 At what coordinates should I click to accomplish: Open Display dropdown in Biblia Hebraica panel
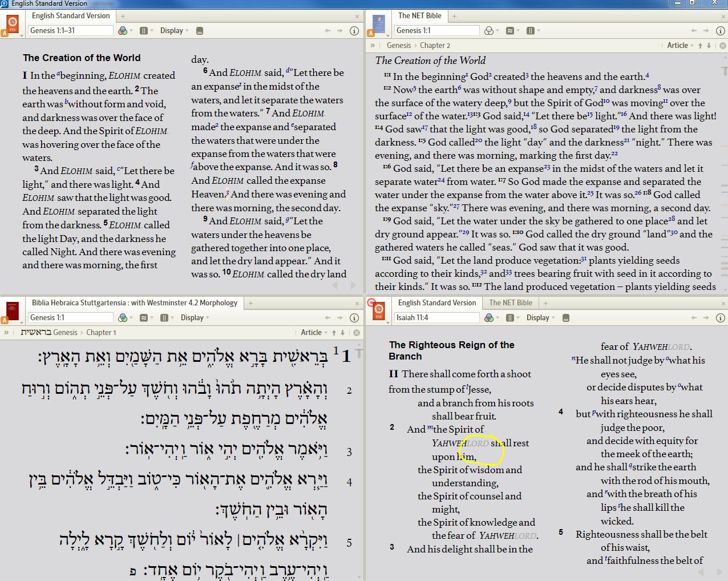[195, 318]
